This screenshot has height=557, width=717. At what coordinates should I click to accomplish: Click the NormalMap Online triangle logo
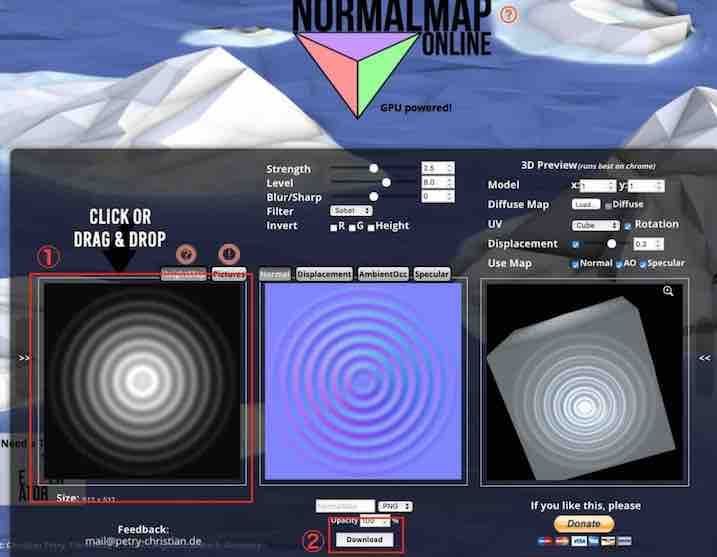pos(358,74)
